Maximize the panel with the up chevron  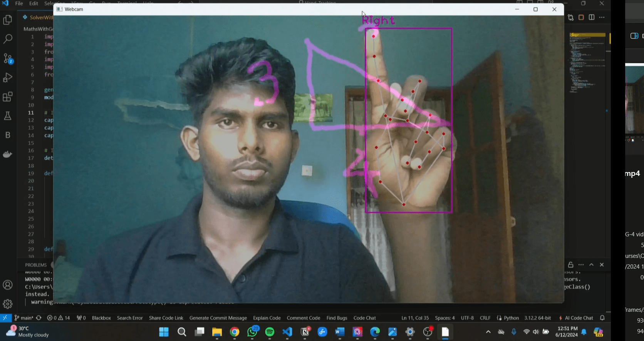click(592, 265)
